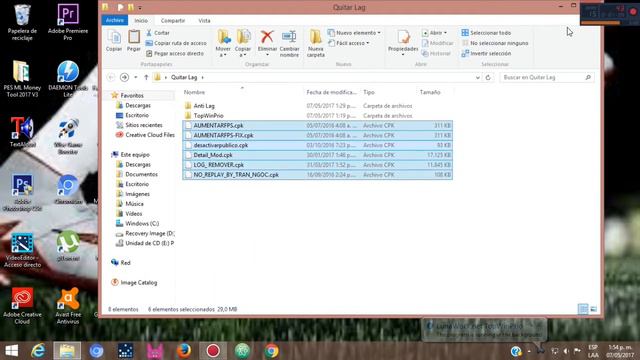Open Música in navigation pane
Viewport: 640px width, 360px height.
(x=134, y=204)
